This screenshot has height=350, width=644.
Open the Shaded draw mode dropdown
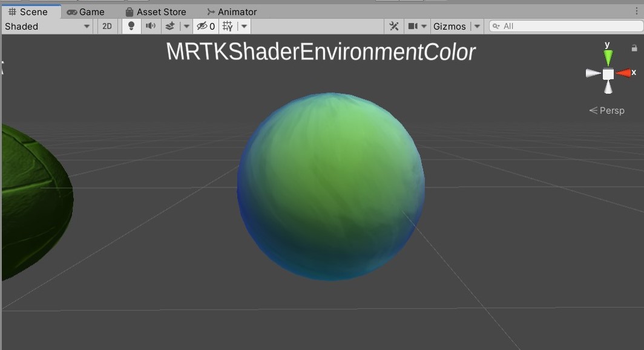coord(48,26)
